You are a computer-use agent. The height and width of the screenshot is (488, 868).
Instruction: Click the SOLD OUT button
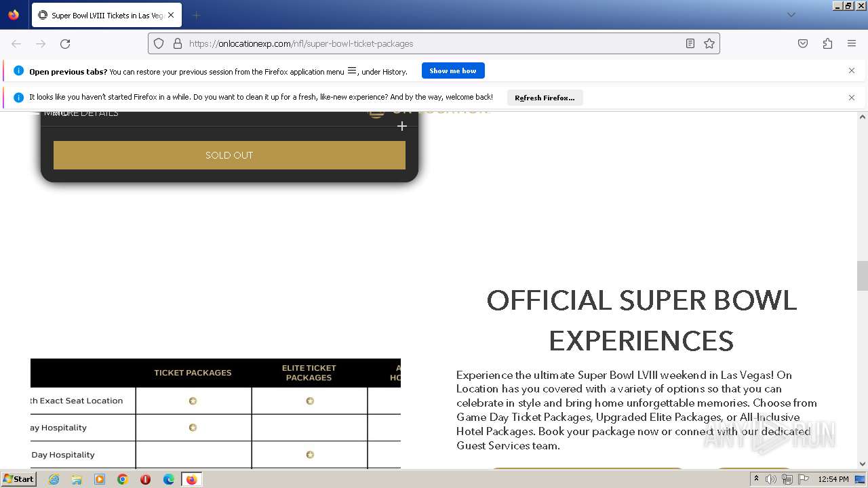[x=229, y=155]
